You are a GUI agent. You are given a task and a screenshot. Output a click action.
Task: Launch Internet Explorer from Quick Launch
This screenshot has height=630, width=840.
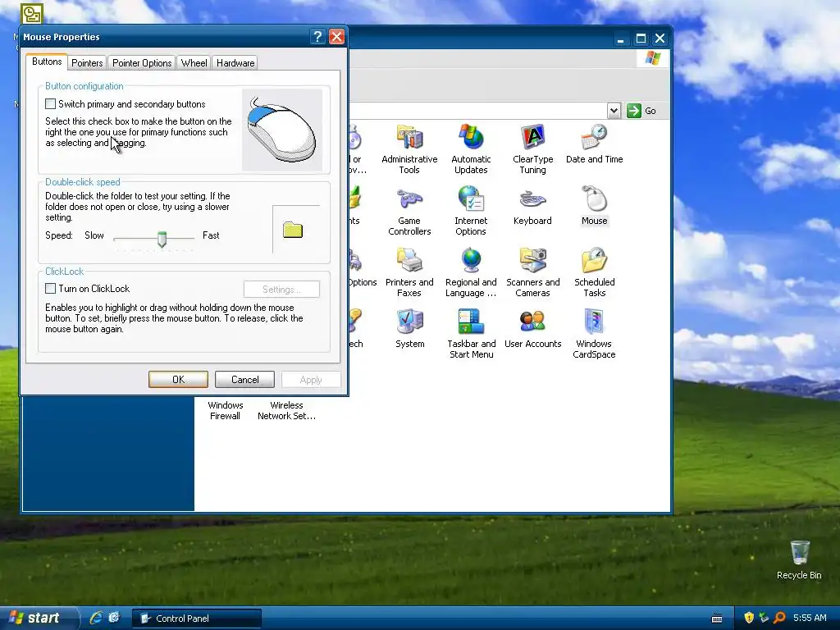[96, 618]
